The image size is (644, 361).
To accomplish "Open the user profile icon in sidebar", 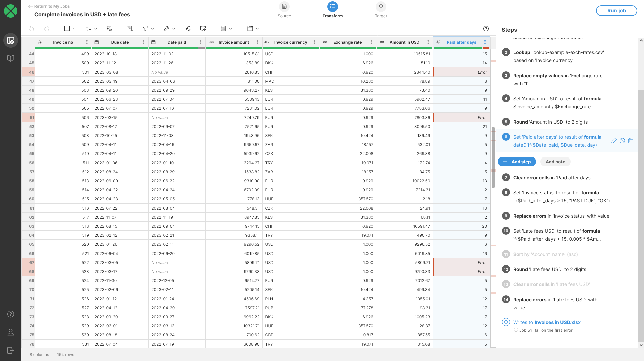I will (x=11, y=332).
